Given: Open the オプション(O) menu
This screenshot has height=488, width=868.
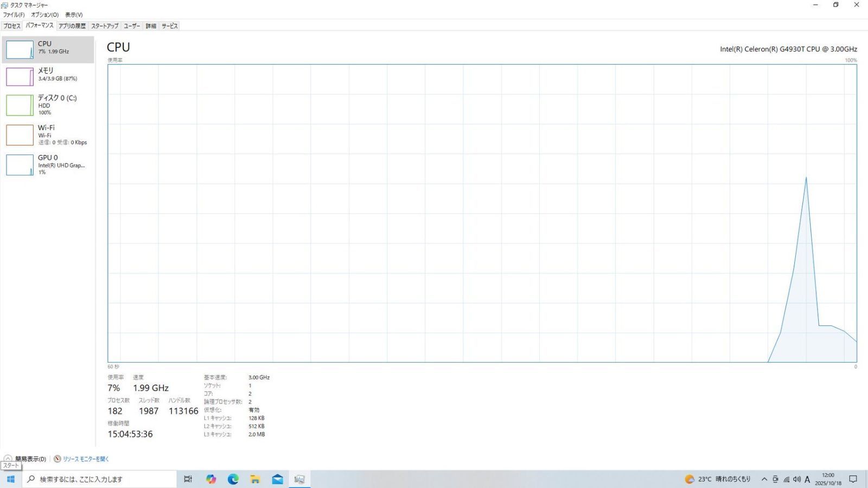Looking at the screenshot, I should [x=44, y=15].
